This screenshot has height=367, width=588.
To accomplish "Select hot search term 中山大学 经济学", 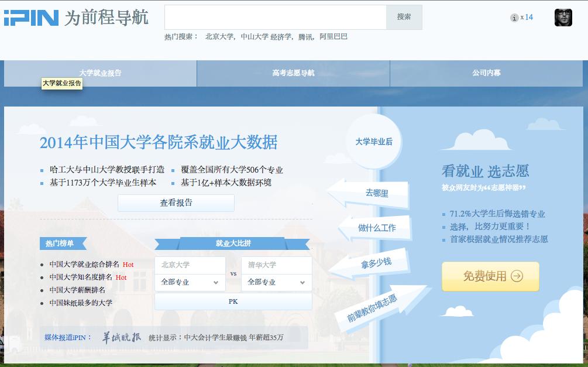I will tap(266, 37).
